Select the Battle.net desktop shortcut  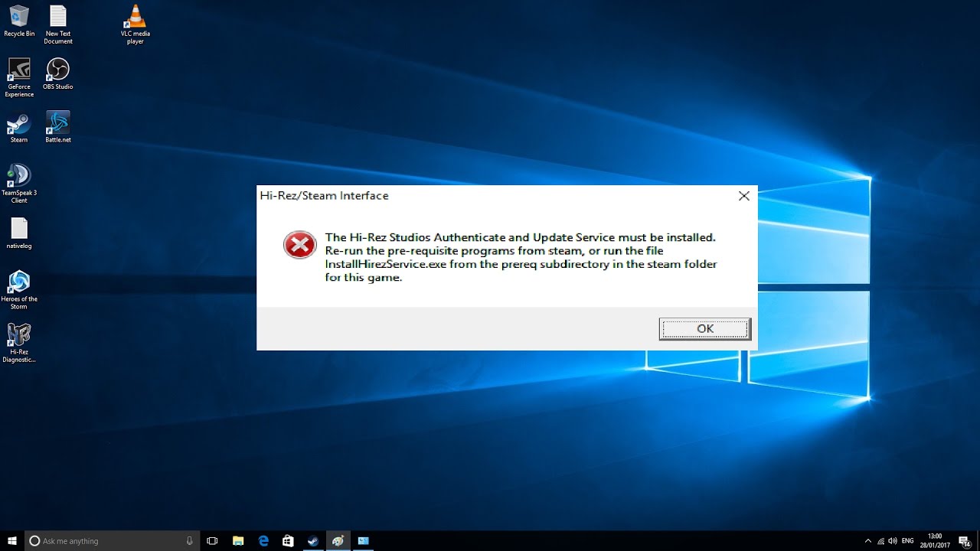pyautogui.click(x=58, y=127)
